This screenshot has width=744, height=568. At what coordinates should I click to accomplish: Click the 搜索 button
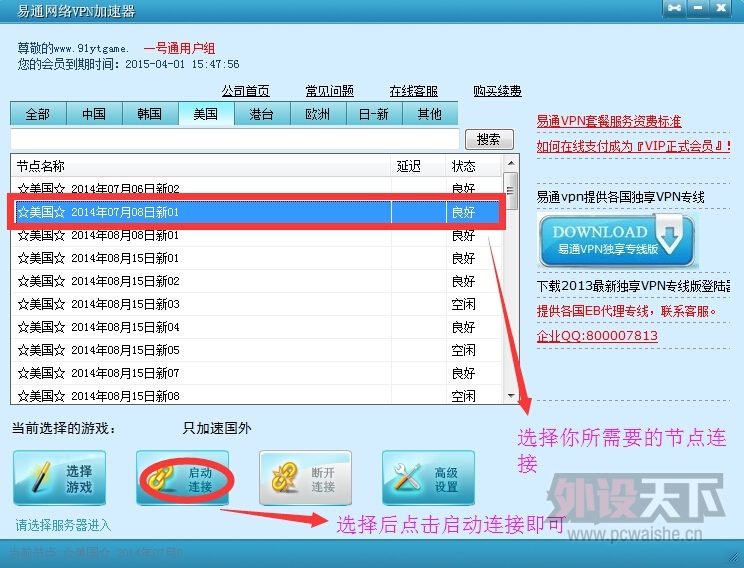(x=489, y=139)
